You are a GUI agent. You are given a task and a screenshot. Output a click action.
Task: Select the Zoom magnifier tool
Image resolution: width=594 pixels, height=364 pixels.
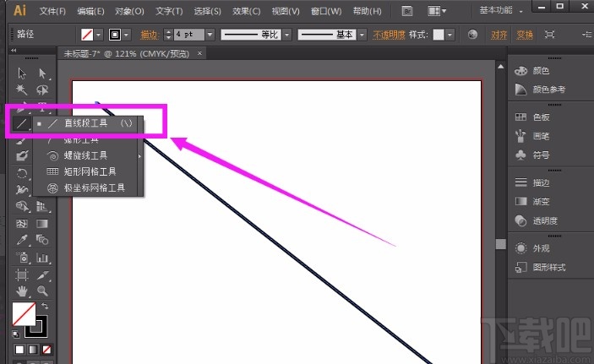pyautogui.click(x=42, y=291)
